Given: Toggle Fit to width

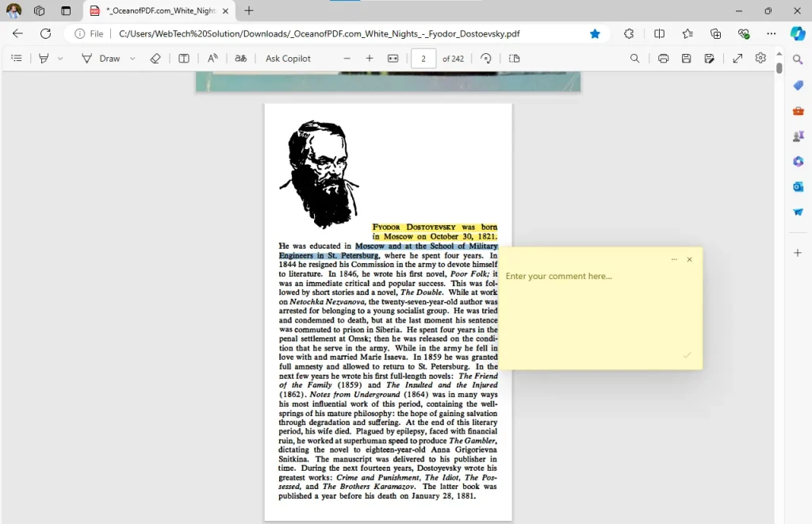Looking at the screenshot, I should 393,59.
